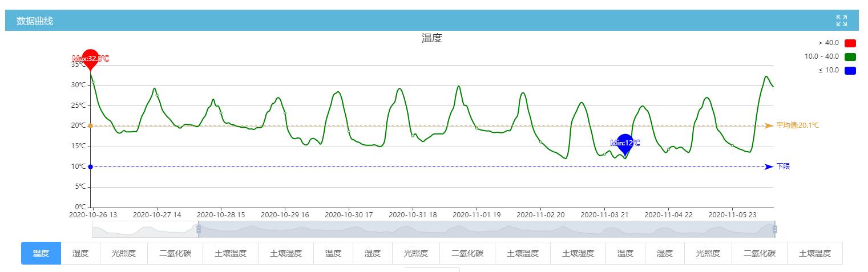
Task: Click x-axis label 2020-10-29 16
Action: click(285, 215)
